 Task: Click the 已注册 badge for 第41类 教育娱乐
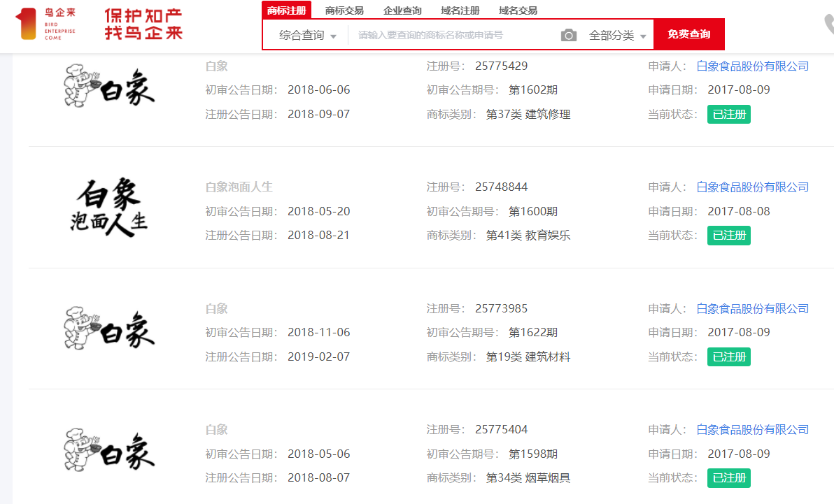tap(728, 236)
